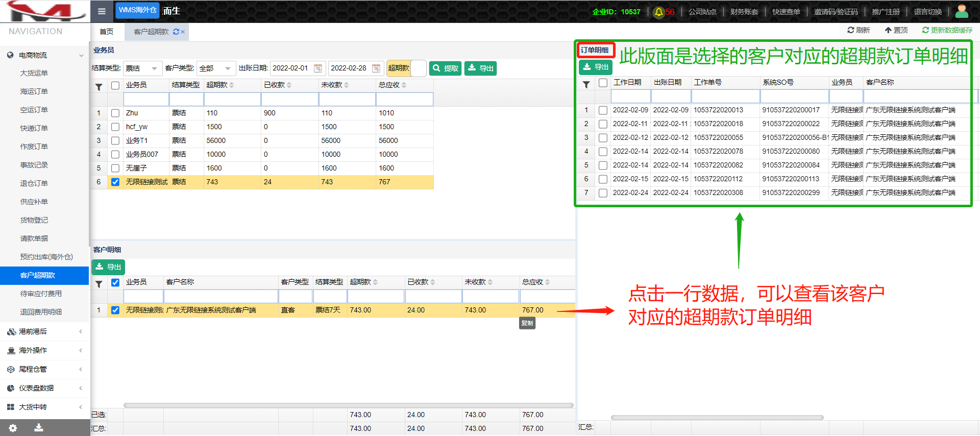Export order details with 导出 button
Screen dimensions: 980x436
pyautogui.click(x=596, y=67)
